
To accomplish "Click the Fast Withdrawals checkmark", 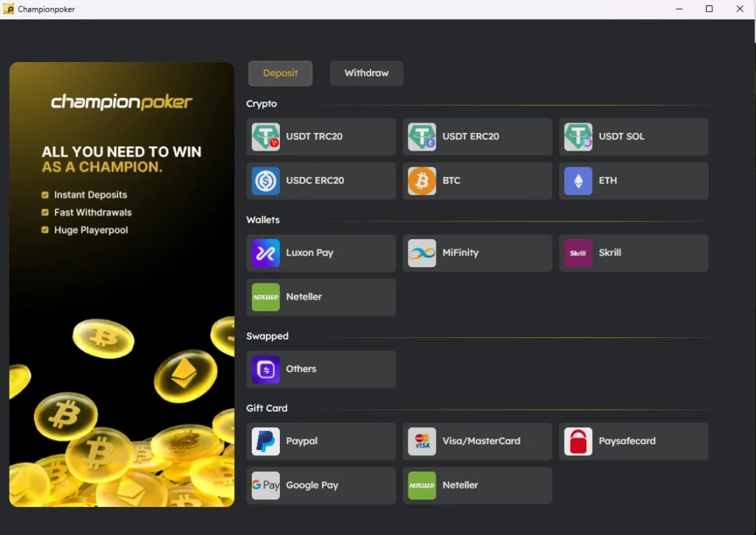I will pos(45,213).
